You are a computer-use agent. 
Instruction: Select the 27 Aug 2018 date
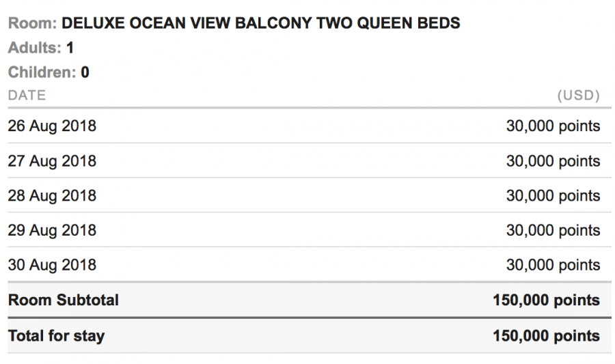pyautogui.click(x=52, y=161)
